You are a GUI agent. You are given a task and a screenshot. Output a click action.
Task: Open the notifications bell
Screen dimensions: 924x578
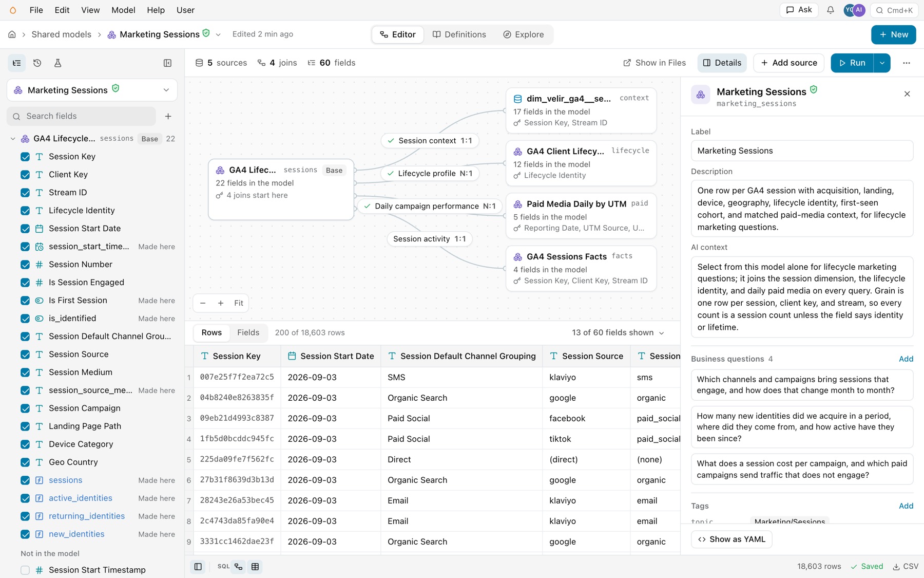[x=830, y=10]
